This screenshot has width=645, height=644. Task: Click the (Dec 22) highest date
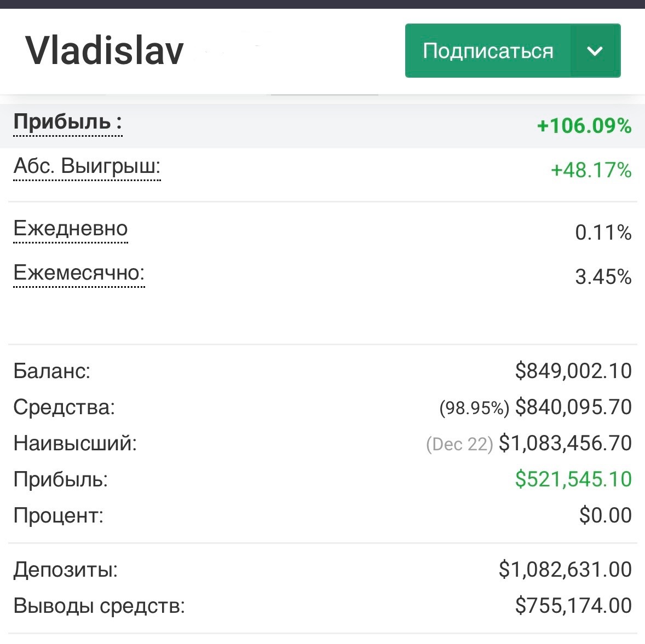459,444
